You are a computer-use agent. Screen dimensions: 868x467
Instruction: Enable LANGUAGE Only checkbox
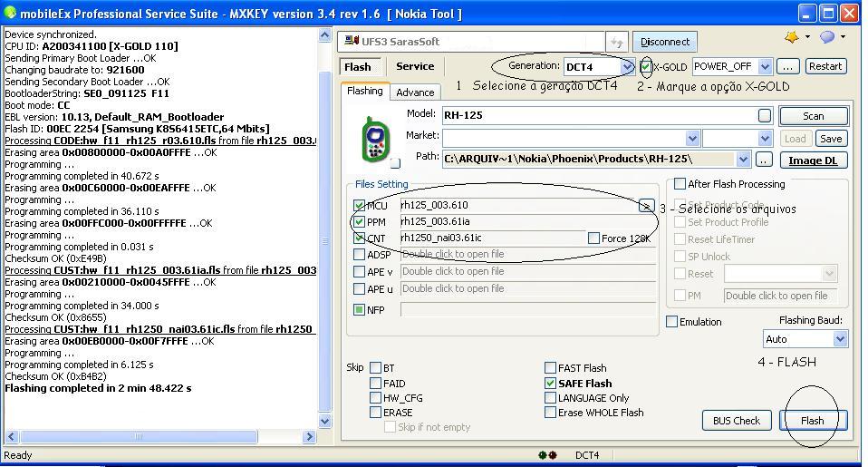(550, 398)
